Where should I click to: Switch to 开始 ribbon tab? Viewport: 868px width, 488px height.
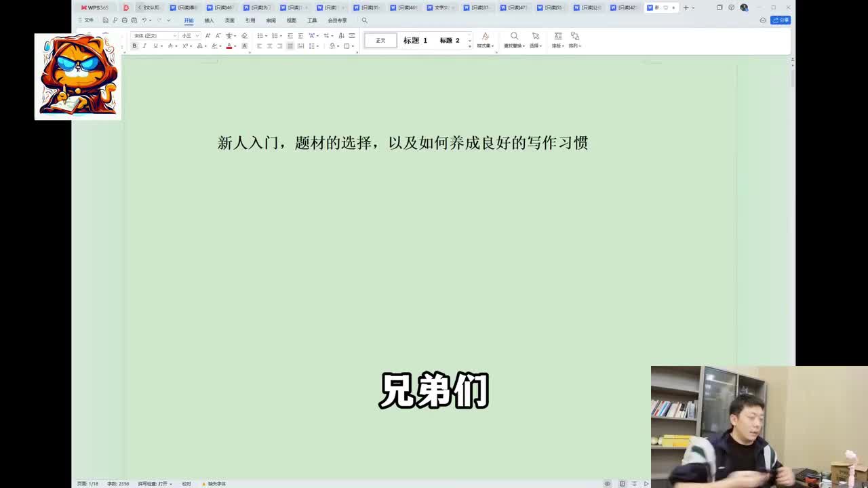point(189,20)
